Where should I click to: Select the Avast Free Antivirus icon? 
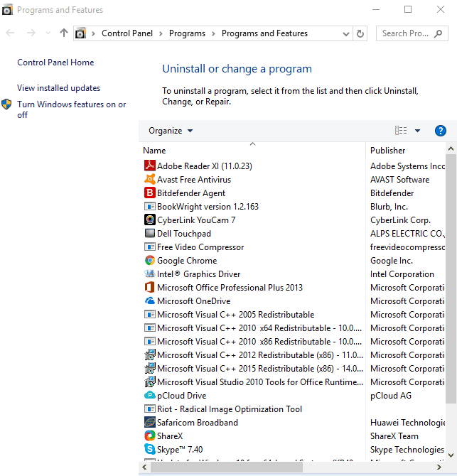pos(150,180)
